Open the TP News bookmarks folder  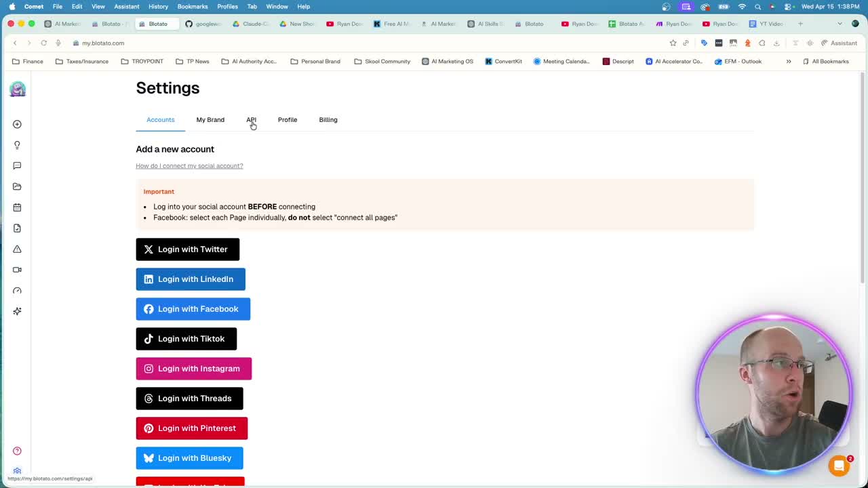pos(193,61)
